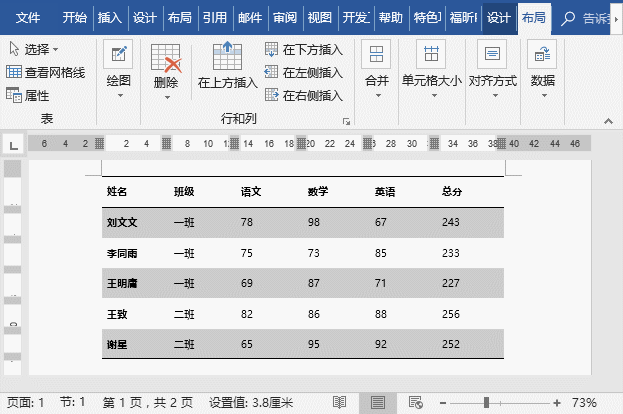Collapse the ribbon with the chevron
This screenshot has width=623, height=414.
point(608,121)
